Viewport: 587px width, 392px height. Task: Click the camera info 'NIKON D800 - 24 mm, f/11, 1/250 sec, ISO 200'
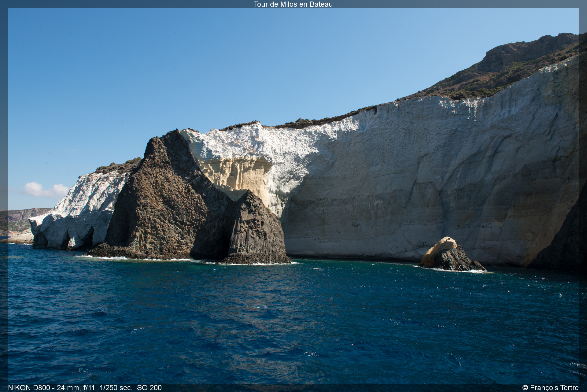85,388
